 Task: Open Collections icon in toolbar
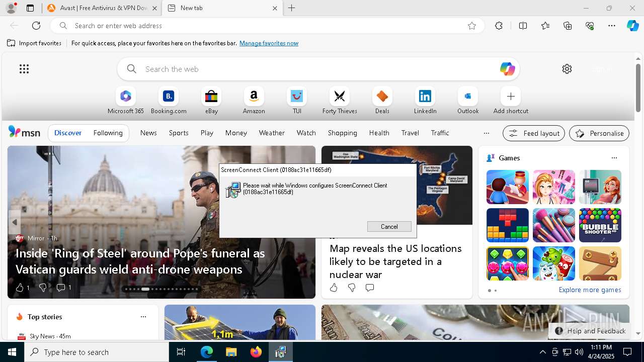pyautogui.click(x=568, y=26)
